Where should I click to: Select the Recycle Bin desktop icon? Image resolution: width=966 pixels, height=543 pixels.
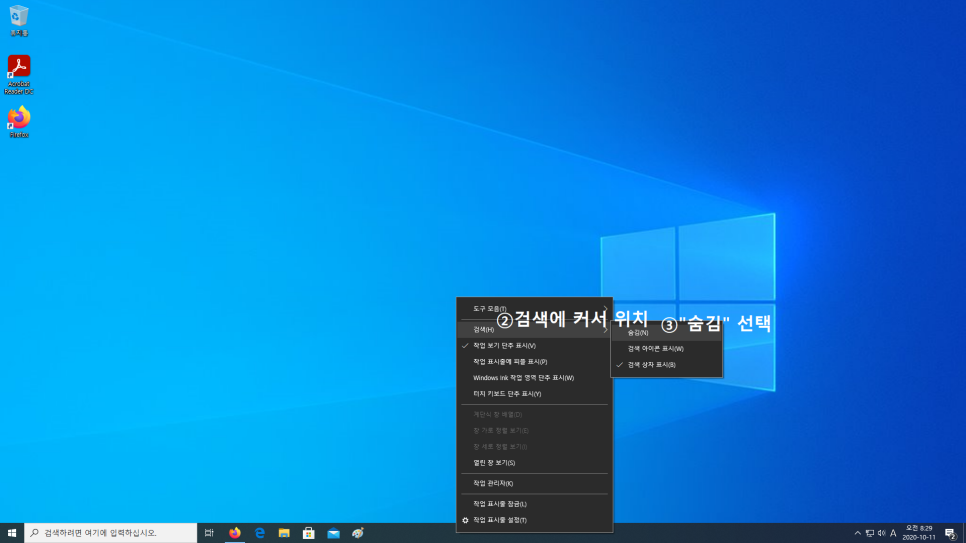[x=19, y=20]
